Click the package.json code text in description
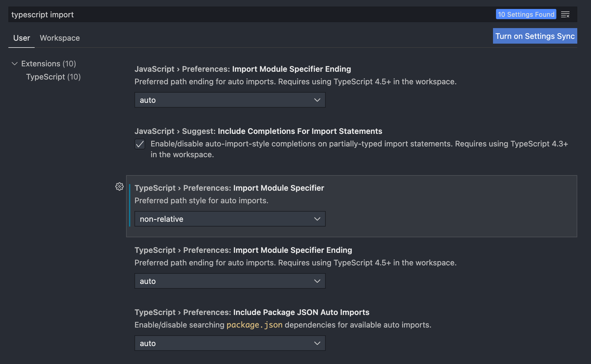The height and width of the screenshot is (364, 591). [254, 325]
